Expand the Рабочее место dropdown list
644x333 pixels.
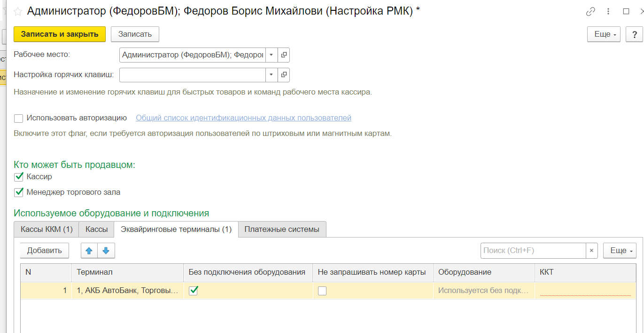(272, 55)
